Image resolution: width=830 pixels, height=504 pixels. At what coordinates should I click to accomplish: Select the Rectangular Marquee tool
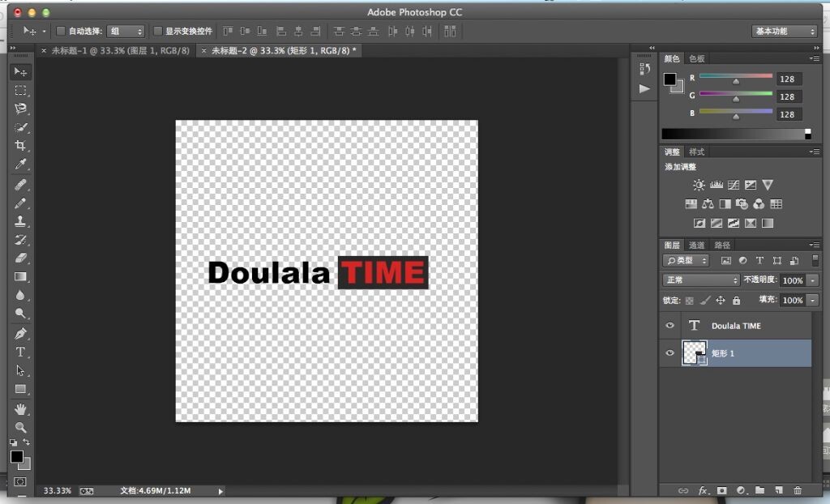click(20, 91)
